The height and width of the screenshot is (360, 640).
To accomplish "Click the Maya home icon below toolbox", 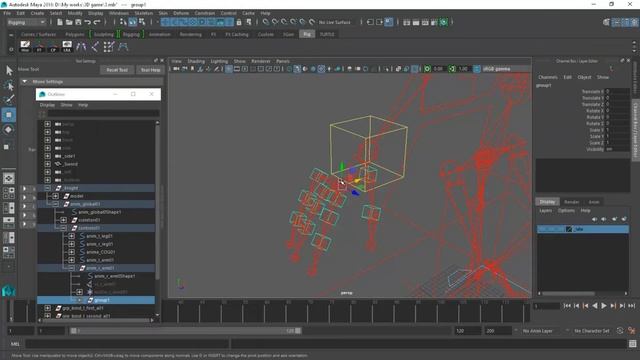I will [x=8, y=291].
